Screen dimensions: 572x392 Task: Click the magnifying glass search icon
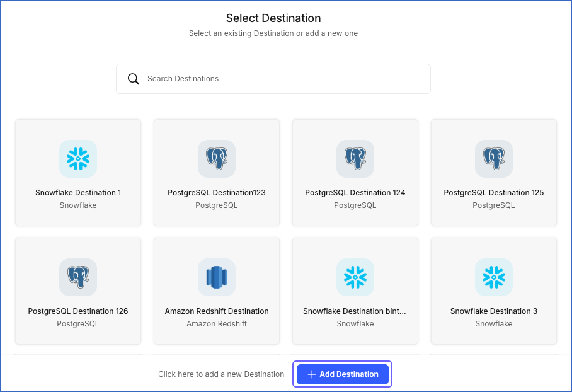134,78
